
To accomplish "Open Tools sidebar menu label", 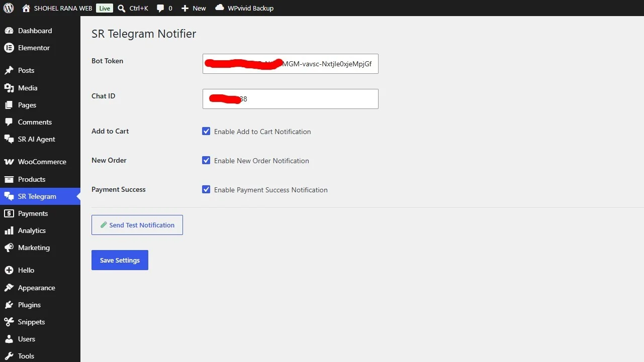I will pos(26,356).
